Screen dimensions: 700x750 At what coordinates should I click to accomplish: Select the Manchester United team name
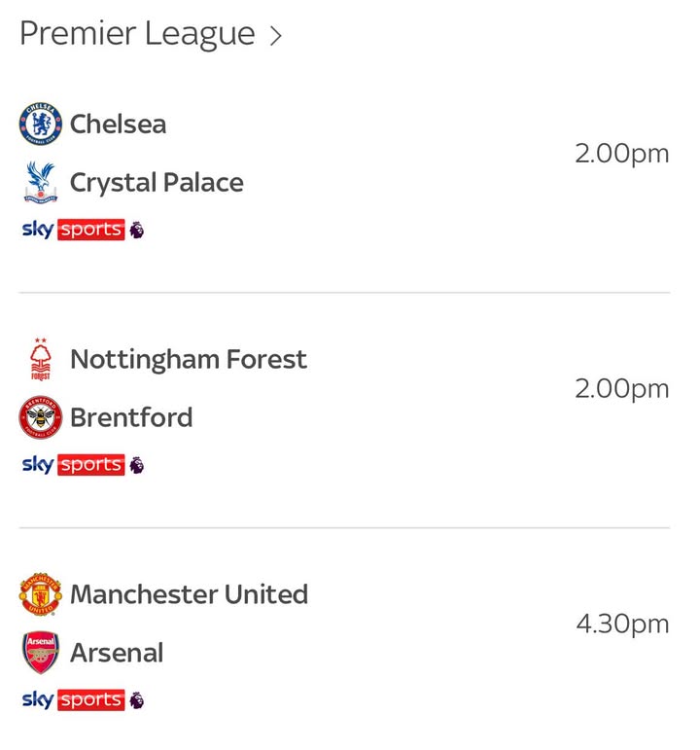(189, 594)
